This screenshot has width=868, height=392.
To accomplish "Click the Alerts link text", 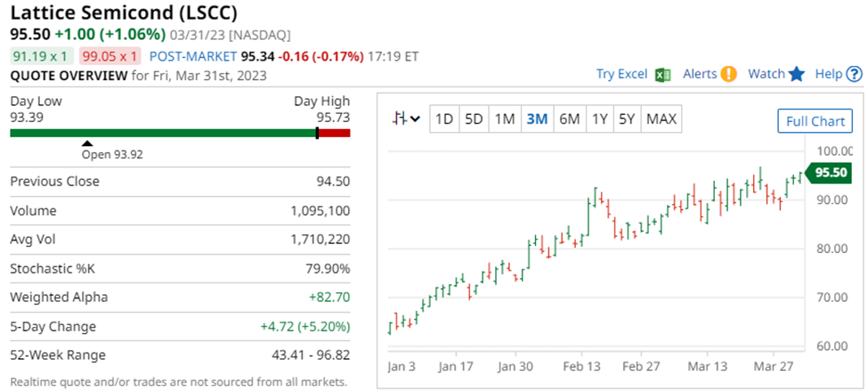I will click(x=700, y=74).
